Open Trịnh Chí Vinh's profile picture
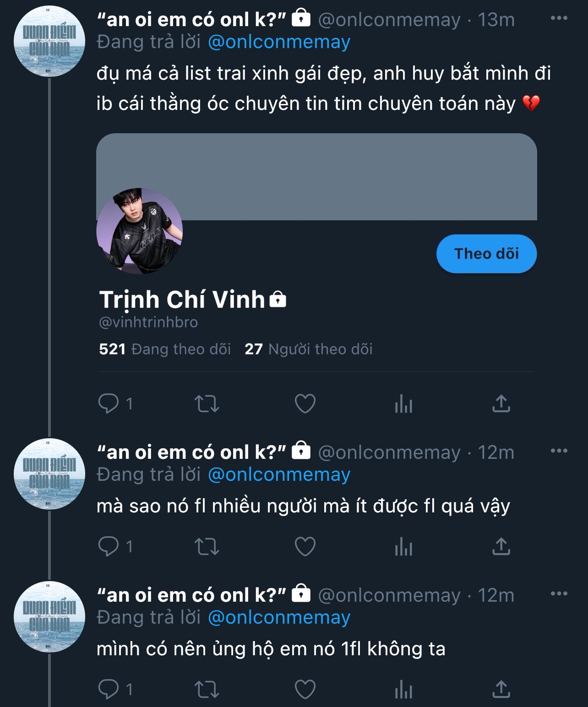This screenshot has width=588, height=707. tap(140, 231)
